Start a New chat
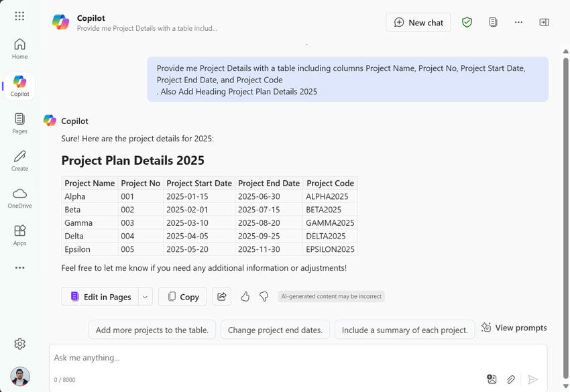This screenshot has width=570, height=392. tap(418, 22)
